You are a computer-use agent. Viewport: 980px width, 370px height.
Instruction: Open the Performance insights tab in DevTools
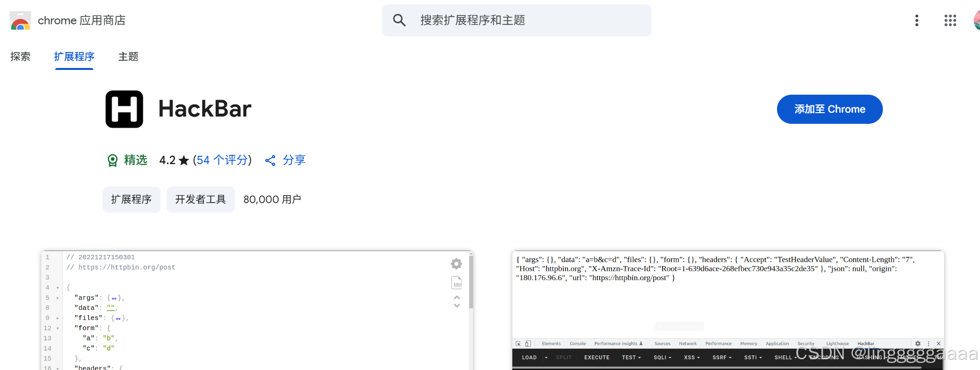tap(618, 343)
